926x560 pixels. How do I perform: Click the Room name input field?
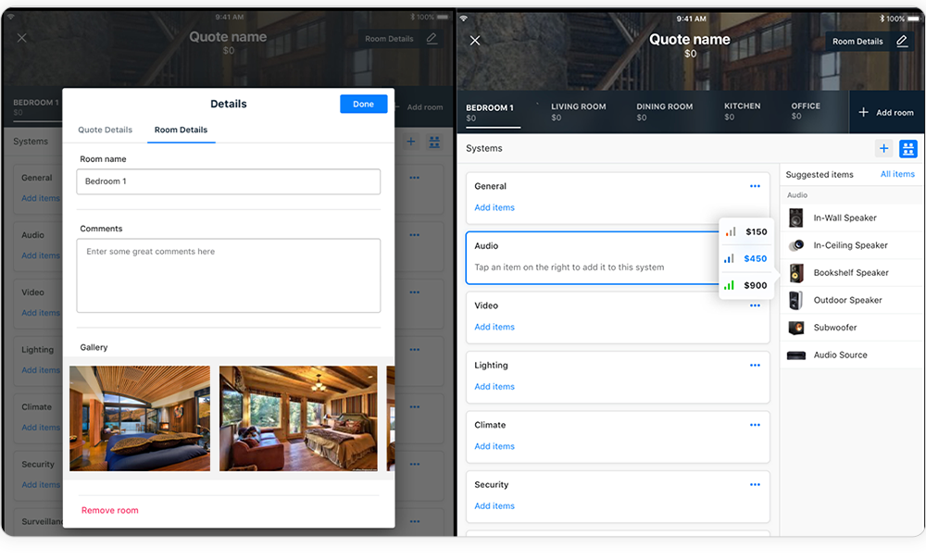click(228, 181)
